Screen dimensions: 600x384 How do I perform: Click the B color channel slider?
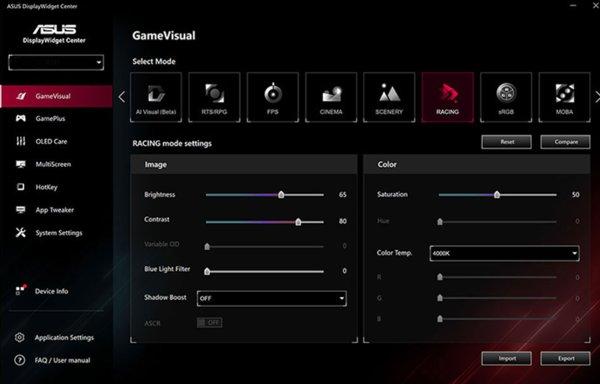[x=497, y=319]
